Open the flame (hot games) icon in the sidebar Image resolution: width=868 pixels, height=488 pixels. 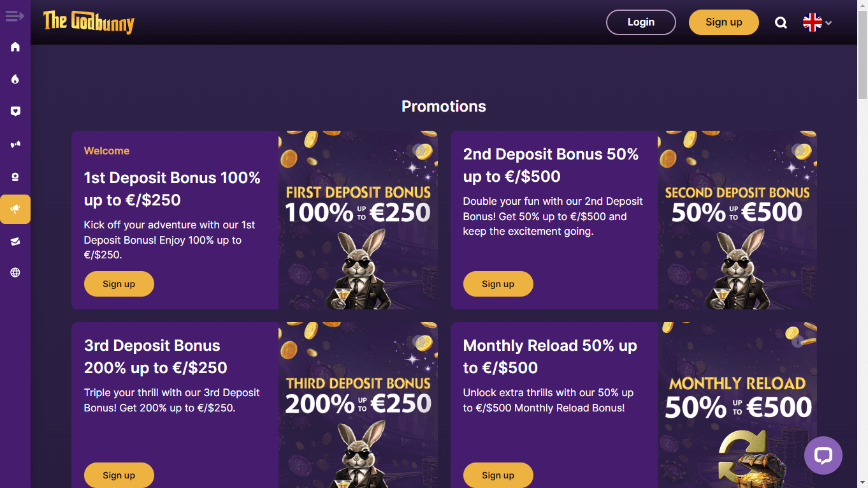point(15,79)
